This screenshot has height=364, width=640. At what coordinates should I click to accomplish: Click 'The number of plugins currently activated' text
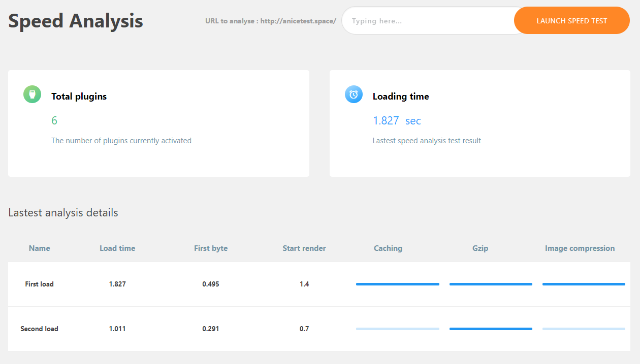(121, 140)
